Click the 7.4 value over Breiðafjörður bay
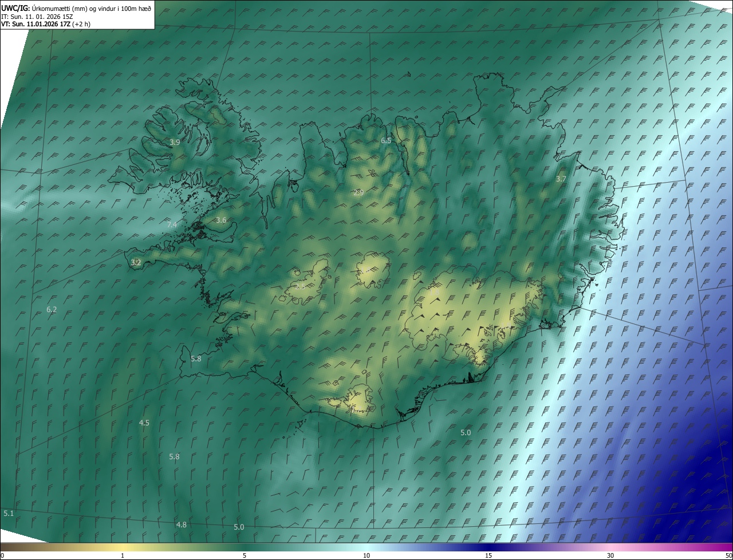The image size is (733, 560). coord(172,224)
